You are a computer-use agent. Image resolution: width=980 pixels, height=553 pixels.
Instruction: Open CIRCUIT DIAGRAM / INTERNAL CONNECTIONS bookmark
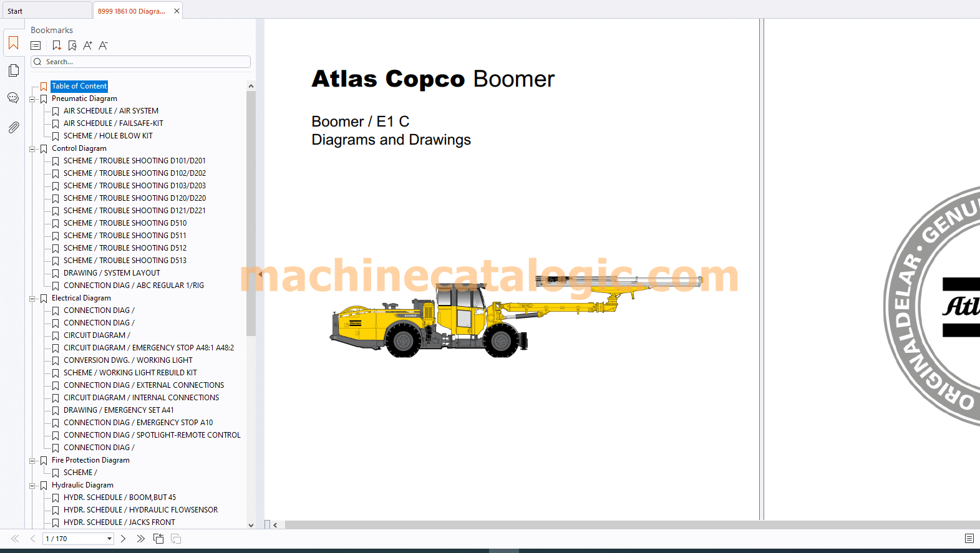coord(141,398)
